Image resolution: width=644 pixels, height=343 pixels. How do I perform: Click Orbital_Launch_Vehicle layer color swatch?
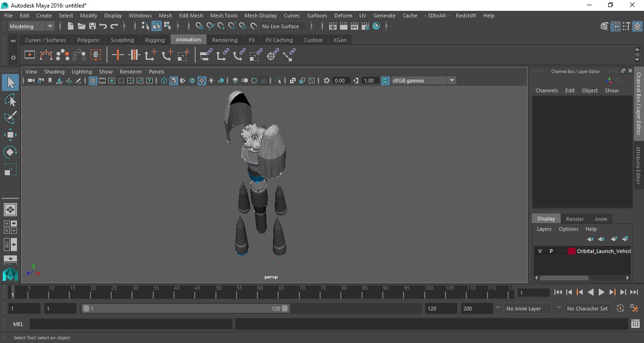pyautogui.click(x=571, y=251)
